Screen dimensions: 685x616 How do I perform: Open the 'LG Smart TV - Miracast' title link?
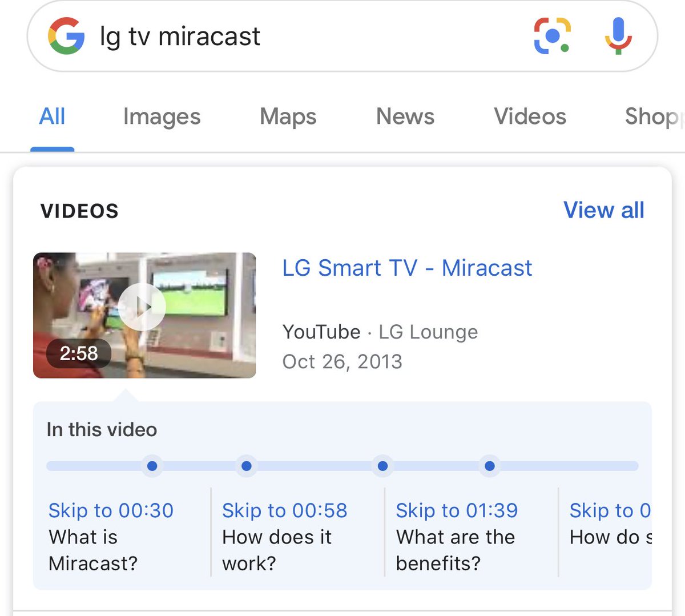(407, 268)
